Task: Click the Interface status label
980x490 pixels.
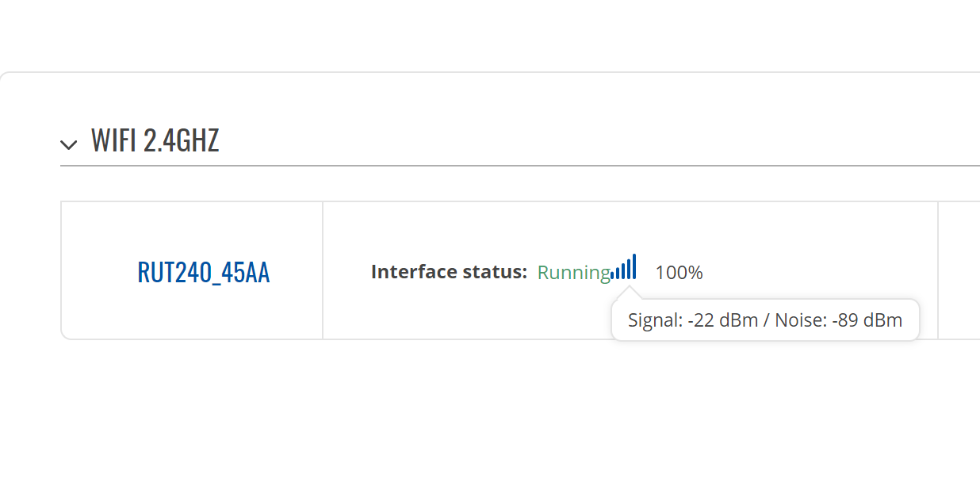Action: coord(449,272)
